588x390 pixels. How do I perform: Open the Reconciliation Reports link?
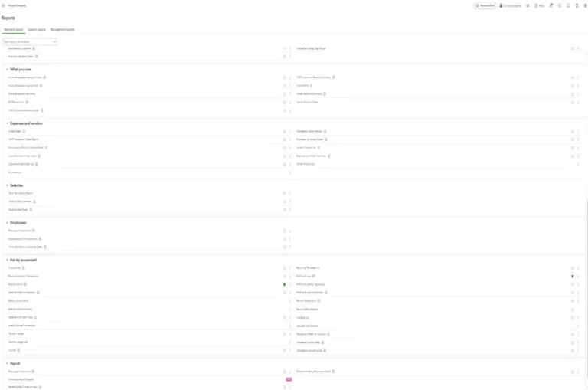tap(307, 310)
